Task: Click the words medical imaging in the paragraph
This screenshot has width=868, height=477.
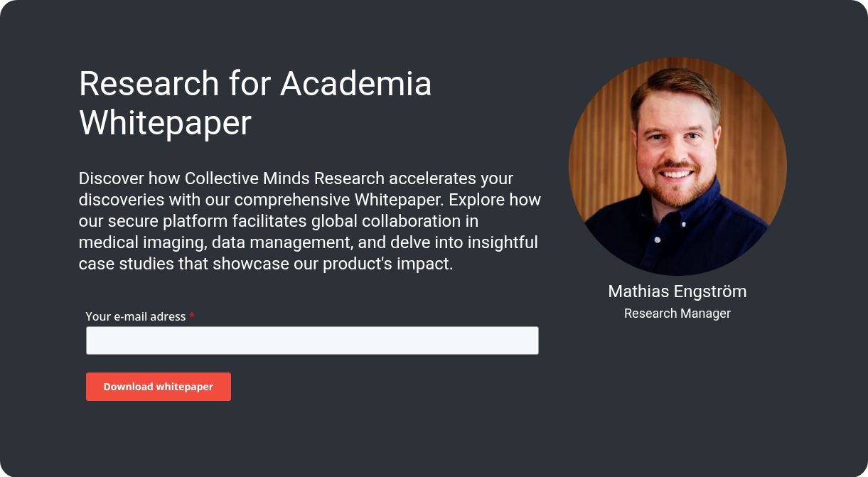Action: click(143, 242)
